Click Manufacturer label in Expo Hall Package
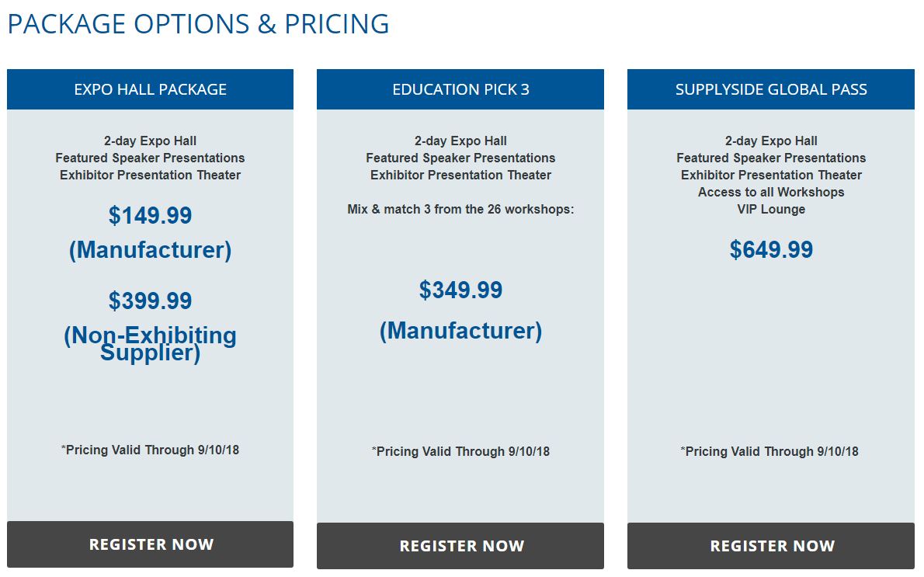The image size is (924, 577). point(151,250)
